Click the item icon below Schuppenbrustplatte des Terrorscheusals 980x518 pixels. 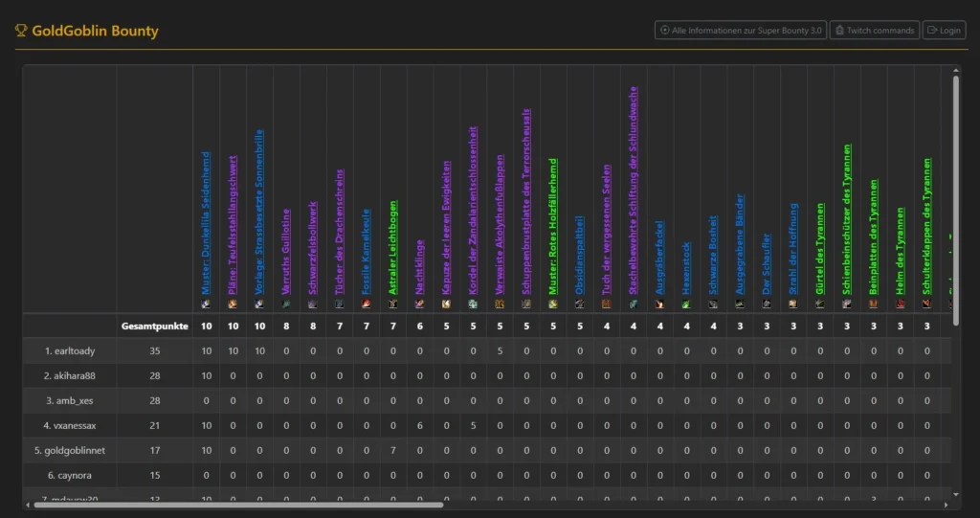526,304
